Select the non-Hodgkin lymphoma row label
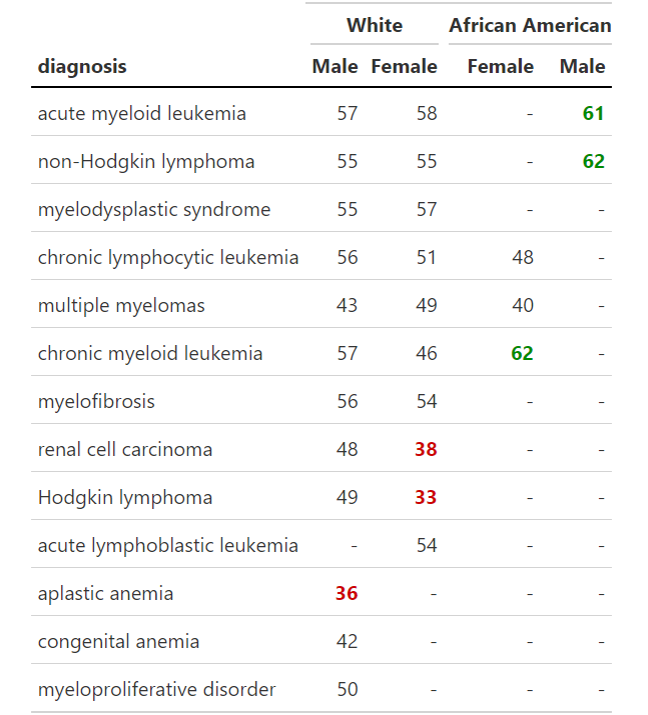The height and width of the screenshot is (715, 648). 146,161
